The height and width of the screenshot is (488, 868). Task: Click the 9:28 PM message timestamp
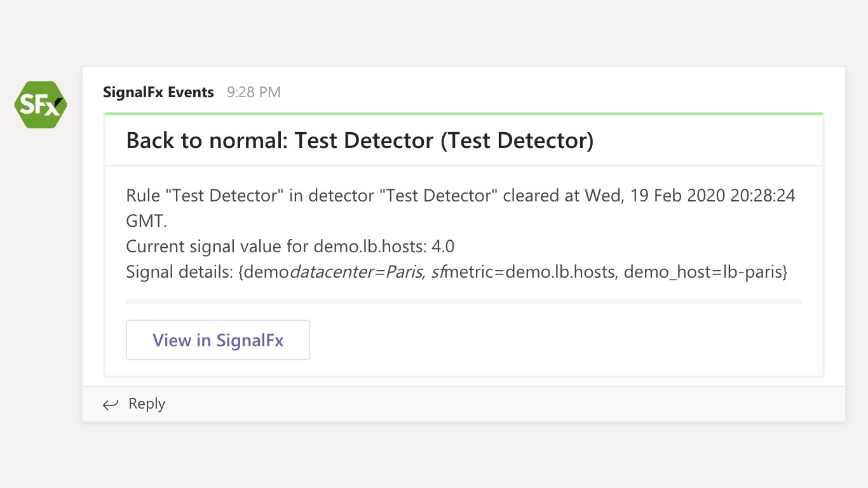pos(254,92)
